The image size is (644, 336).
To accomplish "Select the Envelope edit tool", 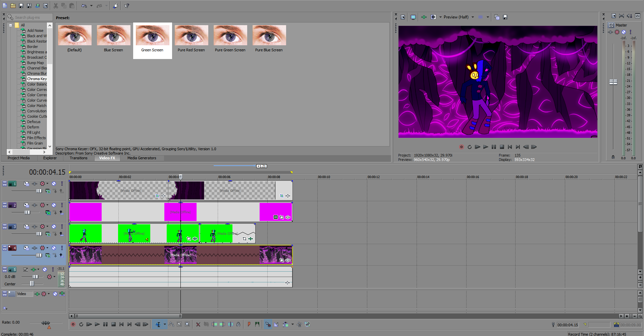I will pos(171,324).
